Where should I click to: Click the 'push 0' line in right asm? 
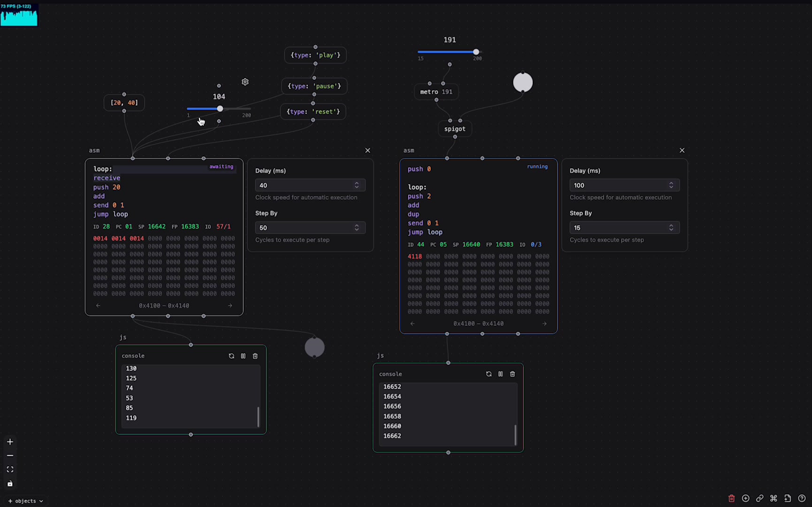pyautogui.click(x=419, y=169)
